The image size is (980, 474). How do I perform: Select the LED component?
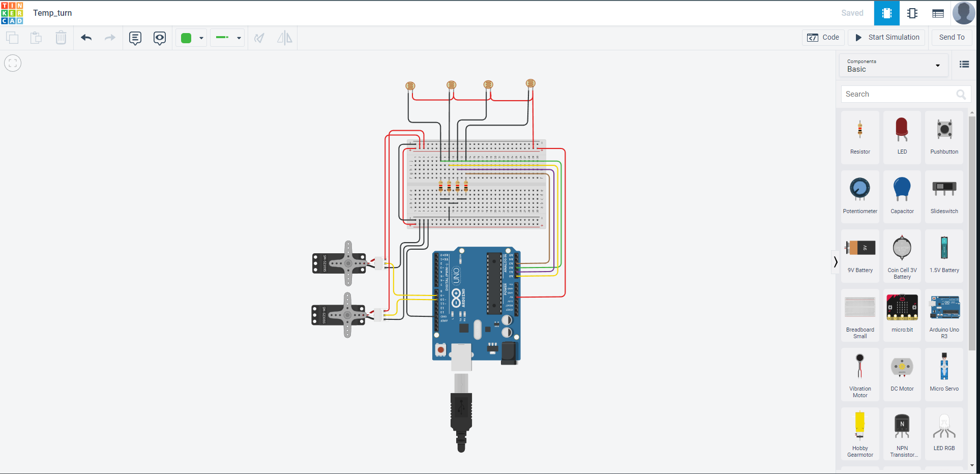(x=902, y=137)
